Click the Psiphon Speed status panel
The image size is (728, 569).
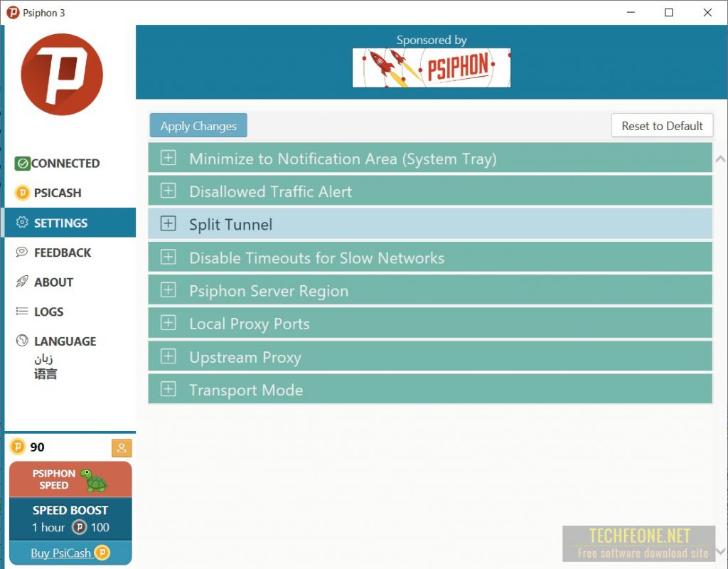coord(70,479)
